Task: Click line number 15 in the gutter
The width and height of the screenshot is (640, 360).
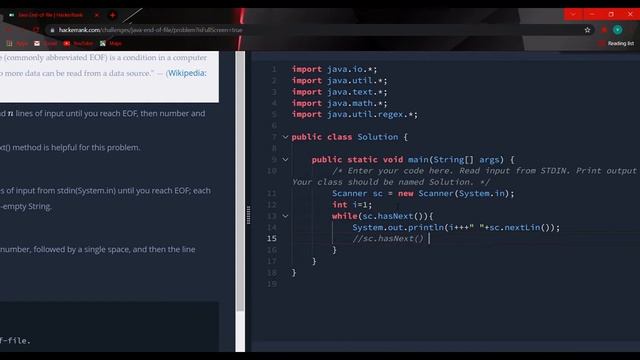Action: 272,239
